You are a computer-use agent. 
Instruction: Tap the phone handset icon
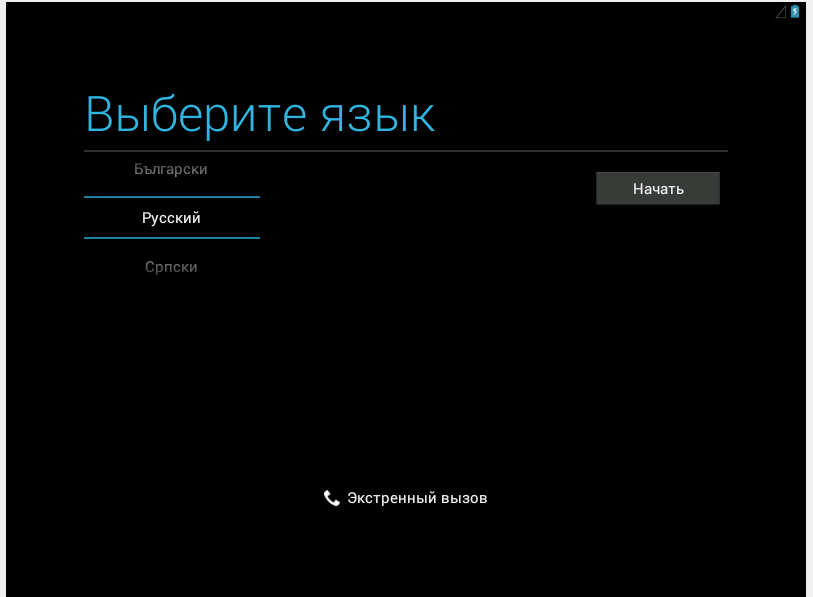332,498
